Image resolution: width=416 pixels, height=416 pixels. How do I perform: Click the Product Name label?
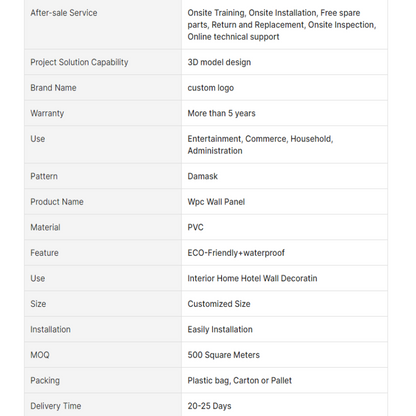point(57,202)
